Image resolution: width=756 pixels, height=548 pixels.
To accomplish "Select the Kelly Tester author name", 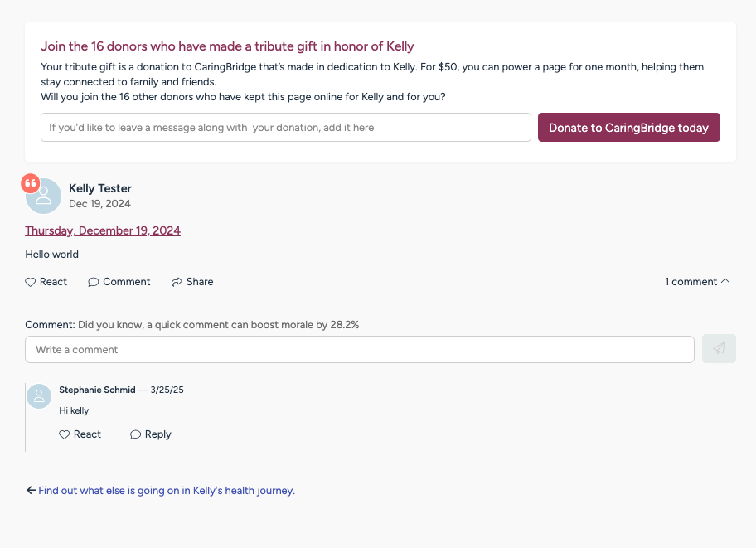I will click(x=100, y=189).
